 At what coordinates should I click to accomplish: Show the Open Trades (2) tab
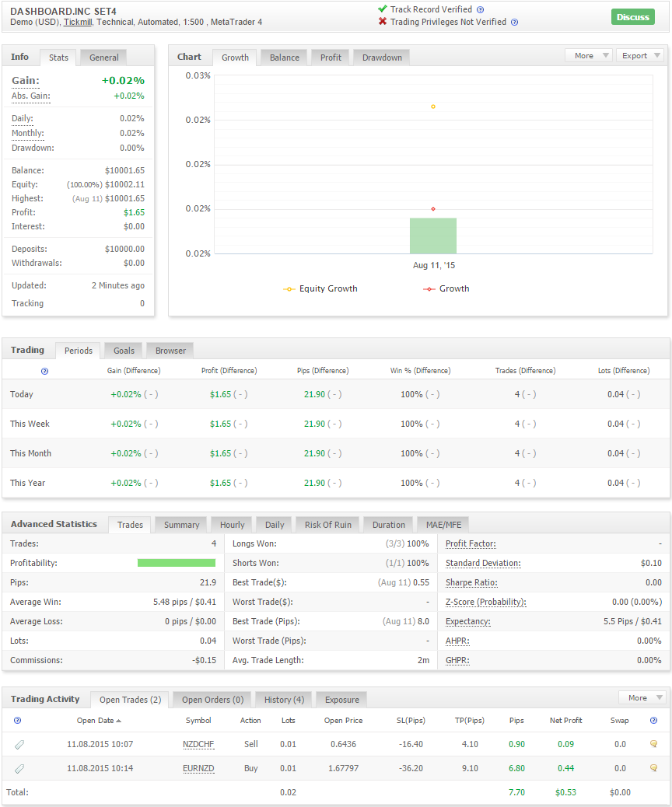[x=130, y=700]
